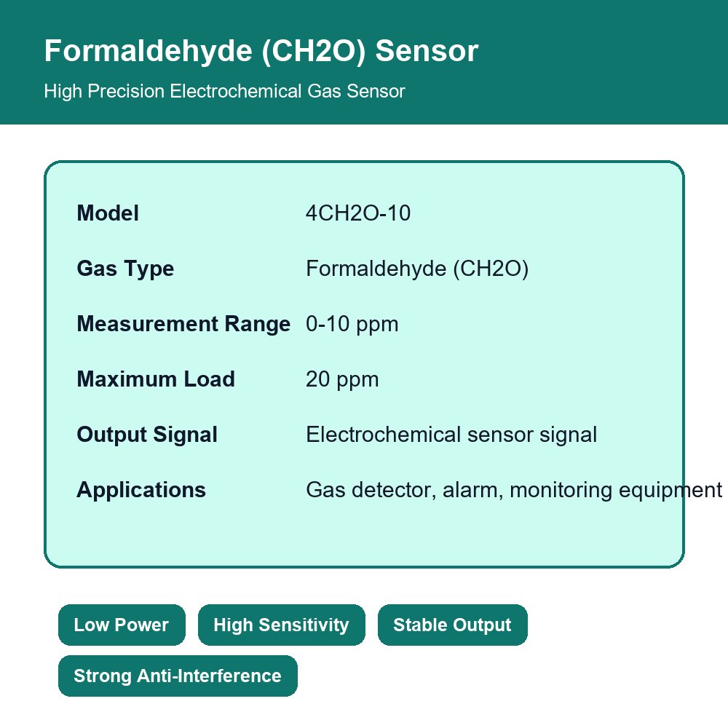728x728 pixels.
Task: Click the Output Signal label
Action: coord(147,435)
